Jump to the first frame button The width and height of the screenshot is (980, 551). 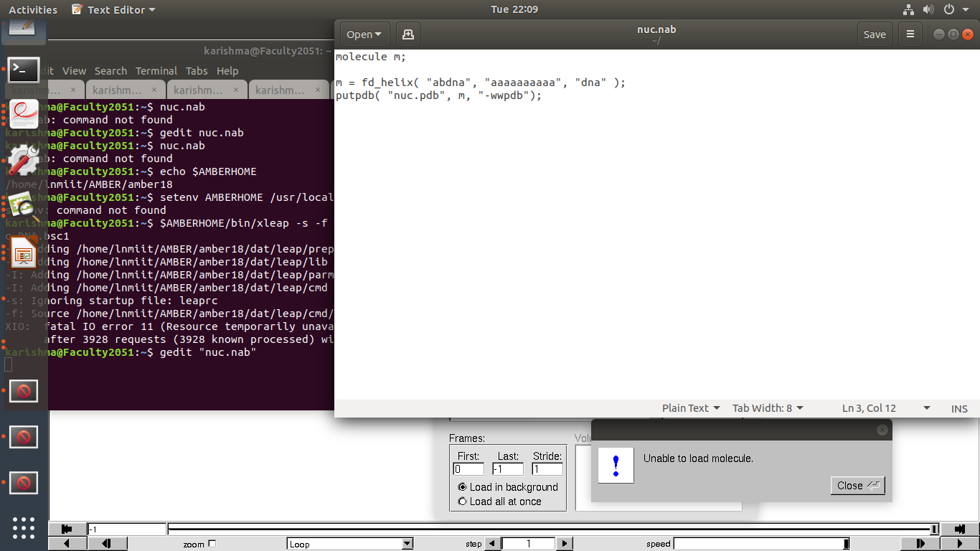pos(67,529)
